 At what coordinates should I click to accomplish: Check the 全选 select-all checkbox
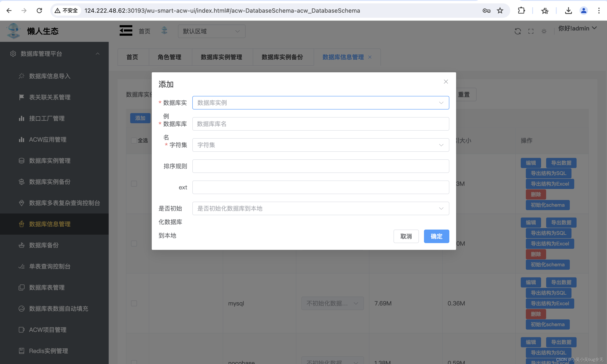[134, 141]
